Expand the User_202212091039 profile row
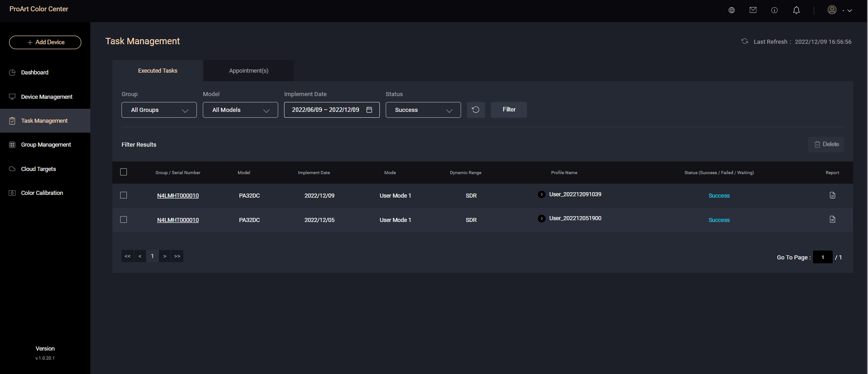 541,194
